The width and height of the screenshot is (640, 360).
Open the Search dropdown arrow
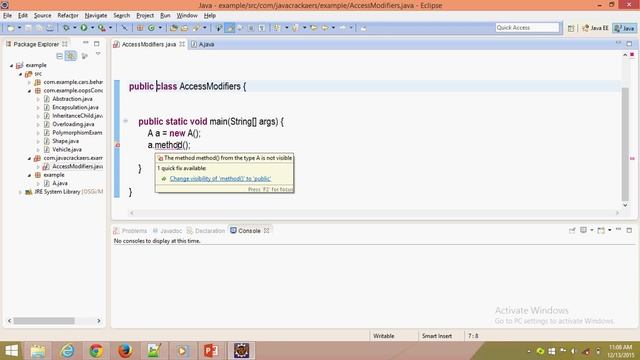pos(205,28)
